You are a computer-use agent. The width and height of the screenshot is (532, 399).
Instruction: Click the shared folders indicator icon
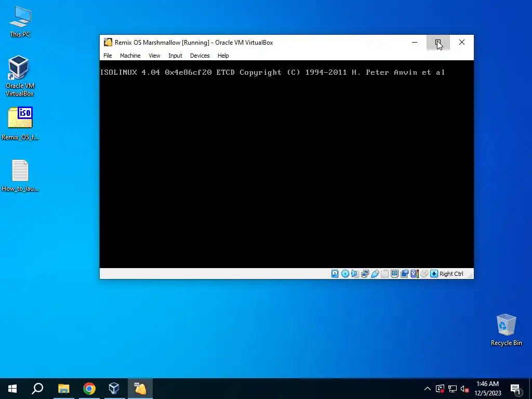pos(385,274)
